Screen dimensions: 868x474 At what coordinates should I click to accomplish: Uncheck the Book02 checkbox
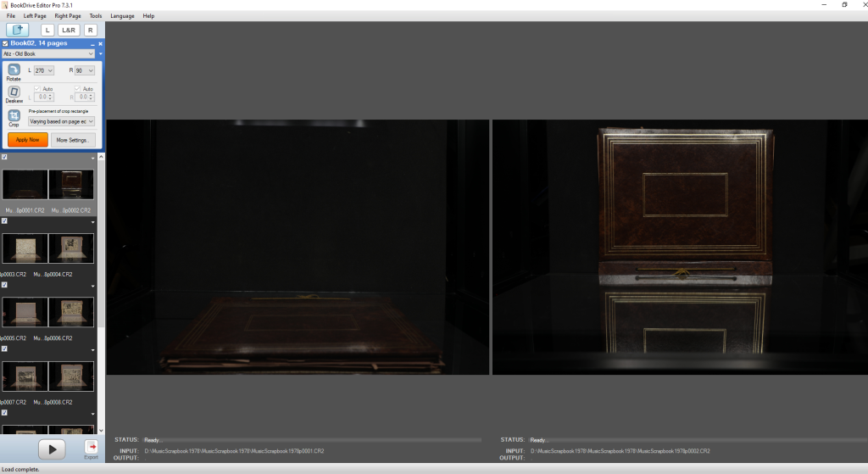tap(6, 43)
